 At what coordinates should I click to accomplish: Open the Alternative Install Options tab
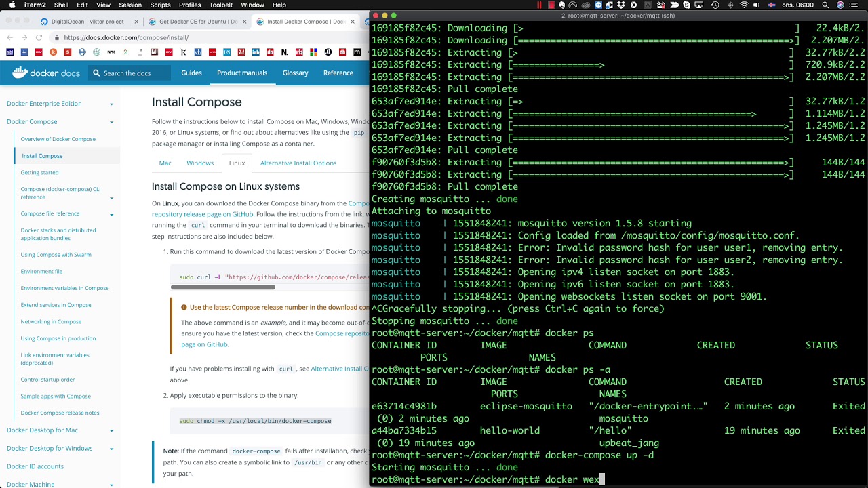[x=298, y=163]
